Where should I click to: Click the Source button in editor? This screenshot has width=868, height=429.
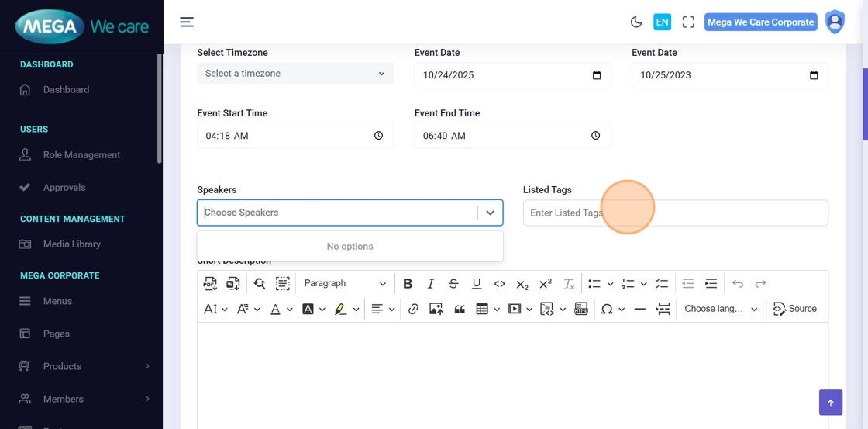tap(795, 309)
